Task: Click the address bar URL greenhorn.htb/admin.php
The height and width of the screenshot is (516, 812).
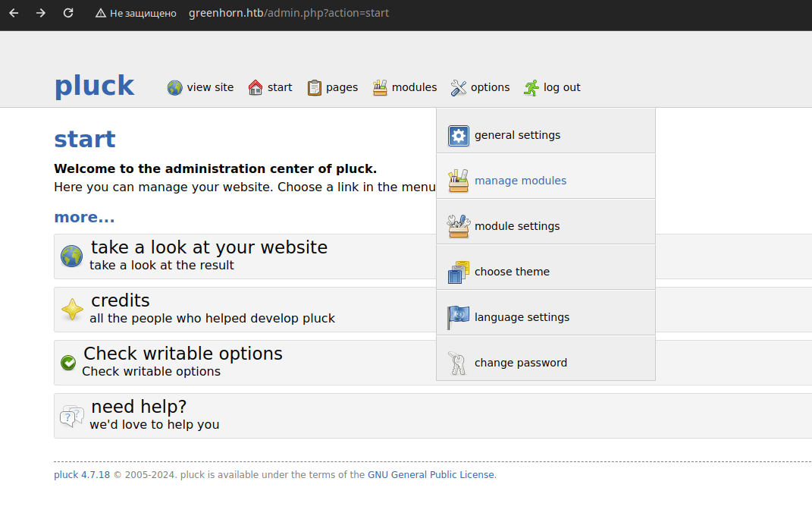Action: pos(288,13)
